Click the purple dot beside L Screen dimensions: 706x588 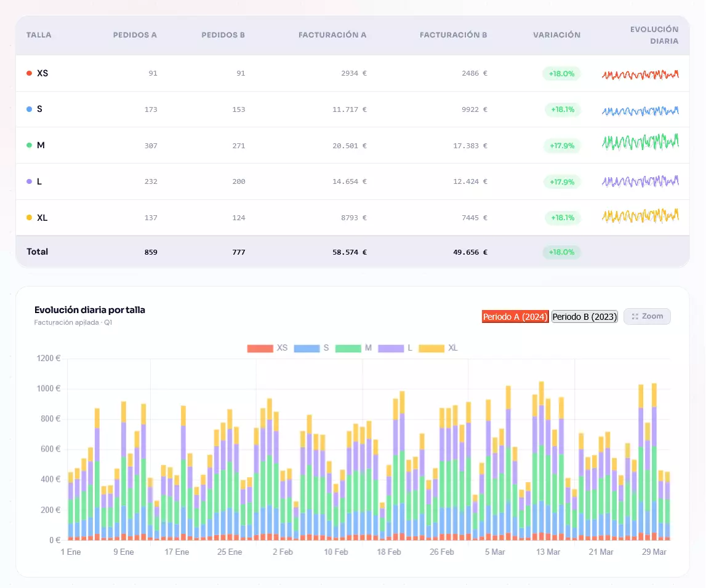29,181
